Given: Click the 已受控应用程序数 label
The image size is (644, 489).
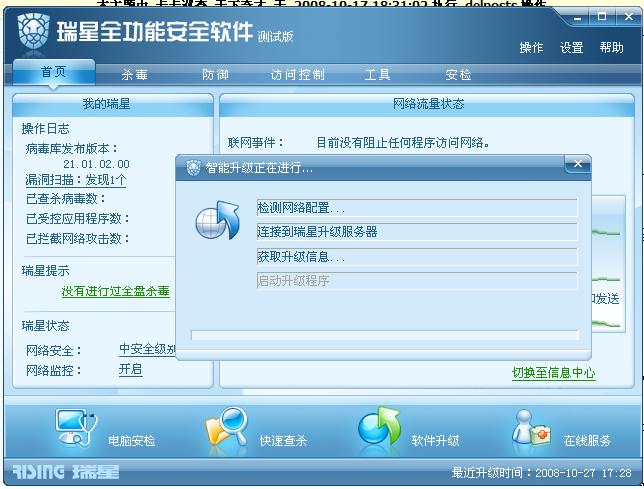Looking at the screenshot, I should (78, 218).
